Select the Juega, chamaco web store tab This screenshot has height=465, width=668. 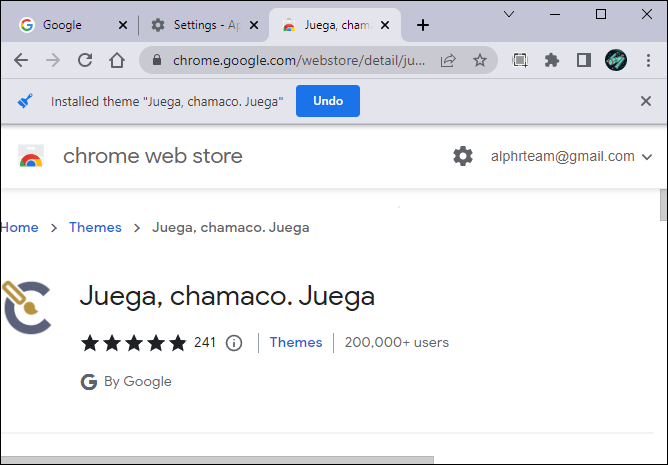pyautogui.click(x=335, y=25)
